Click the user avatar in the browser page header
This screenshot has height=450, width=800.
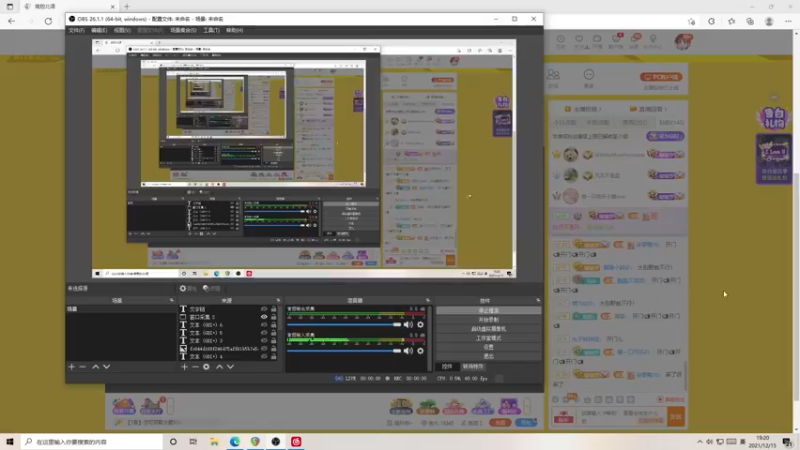tap(683, 41)
